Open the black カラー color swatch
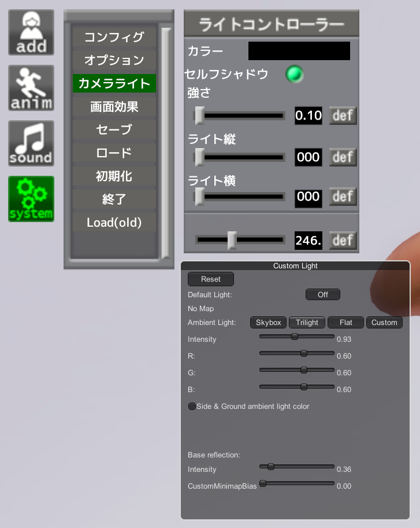The image size is (420, 528). pos(299,51)
